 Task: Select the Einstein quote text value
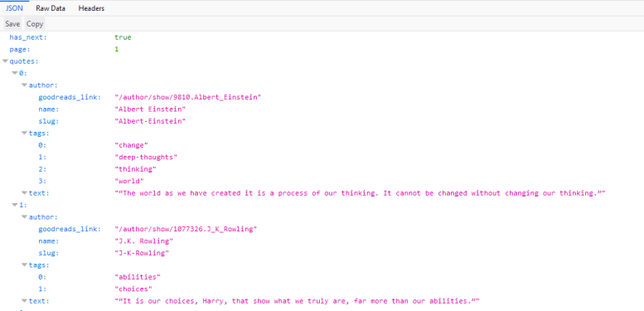pos(361,193)
